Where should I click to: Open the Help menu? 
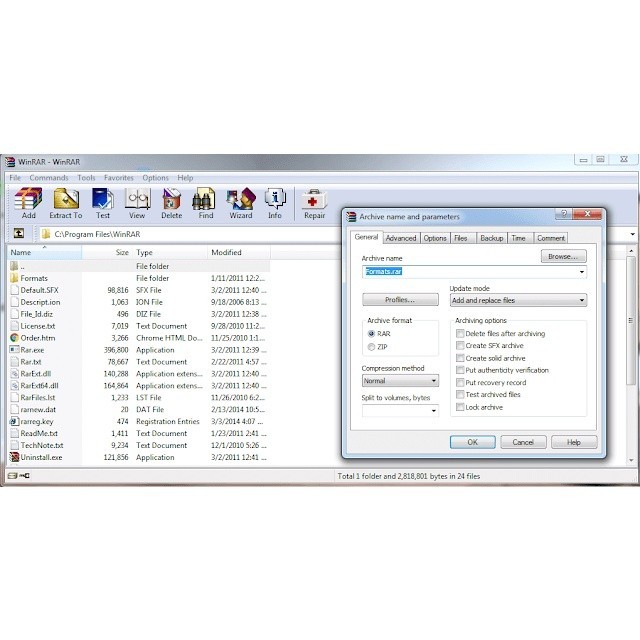coord(185,178)
